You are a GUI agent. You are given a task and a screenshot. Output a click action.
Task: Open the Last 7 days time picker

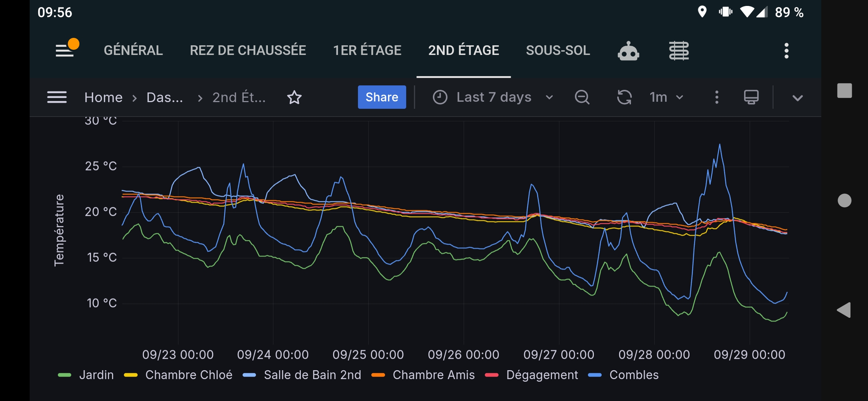(x=493, y=97)
